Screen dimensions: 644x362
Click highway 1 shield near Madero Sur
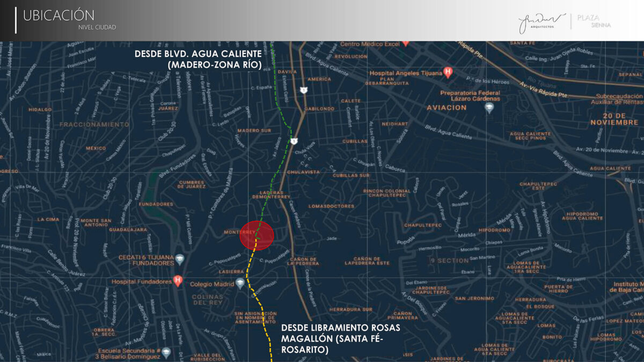click(294, 141)
